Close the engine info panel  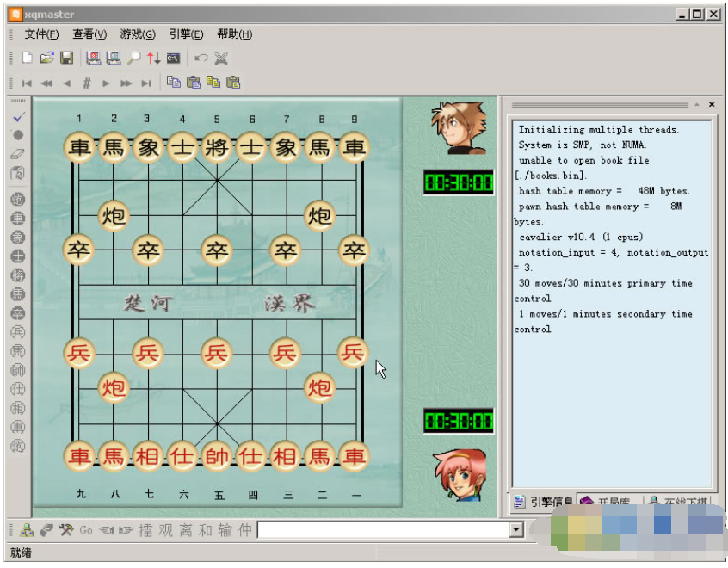coord(712,104)
